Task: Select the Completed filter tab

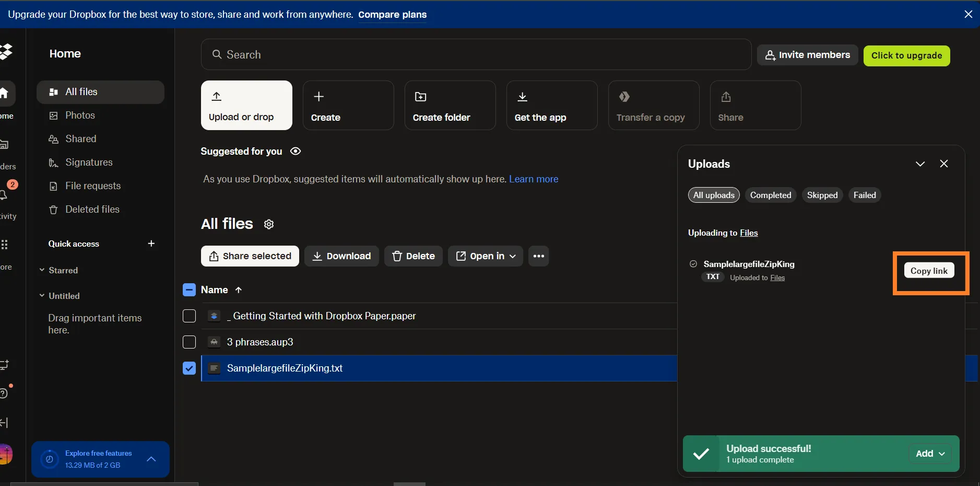Action: 771,195
